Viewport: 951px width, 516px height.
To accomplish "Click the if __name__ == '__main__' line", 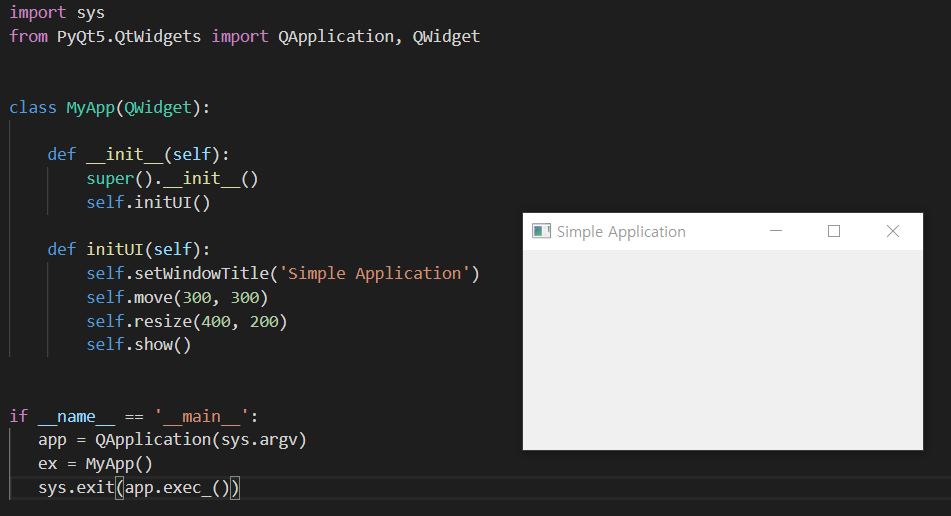I will tap(133, 416).
